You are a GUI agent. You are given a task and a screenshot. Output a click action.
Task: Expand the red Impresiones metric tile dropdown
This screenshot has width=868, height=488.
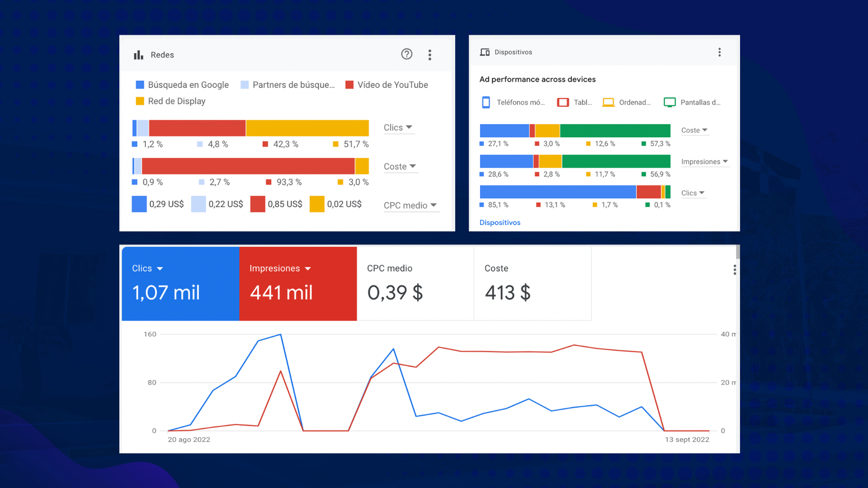pyautogui.click(x=308, y=268)
